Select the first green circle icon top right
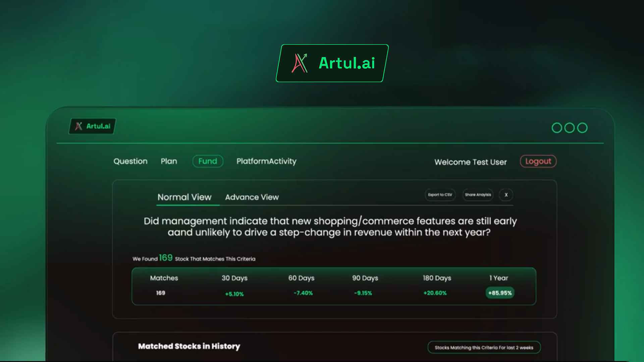This screenshot has width=644, height=362. [x=557, y=128]
